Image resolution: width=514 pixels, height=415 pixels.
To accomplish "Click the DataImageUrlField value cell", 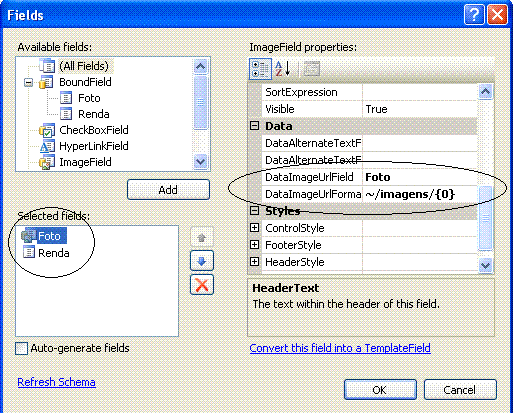I will [x=420, y=177].
